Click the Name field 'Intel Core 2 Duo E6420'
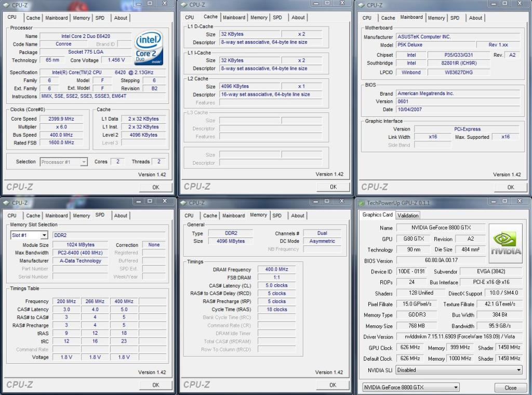Screen dimensions: 532x395 click(x=86, y=36)
